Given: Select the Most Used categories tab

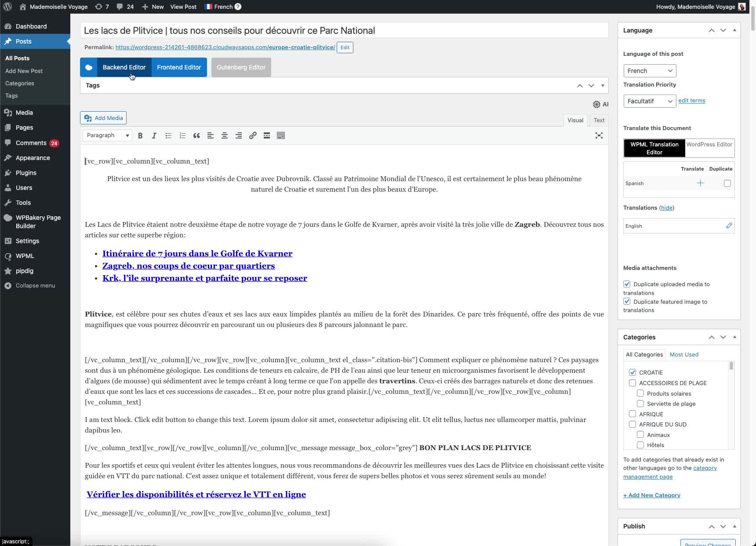Looking at the screenshot, I should click(684, 354).
